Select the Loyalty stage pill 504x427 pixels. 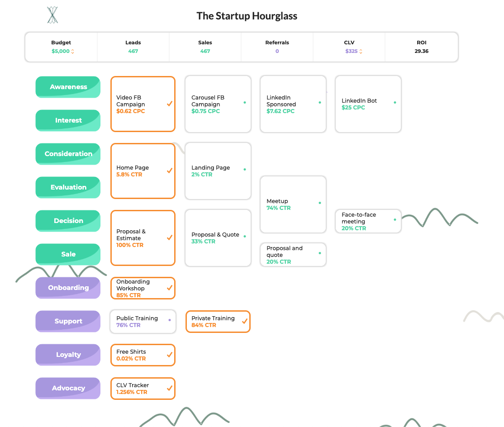pyautogui.click(x=68, y=355)
